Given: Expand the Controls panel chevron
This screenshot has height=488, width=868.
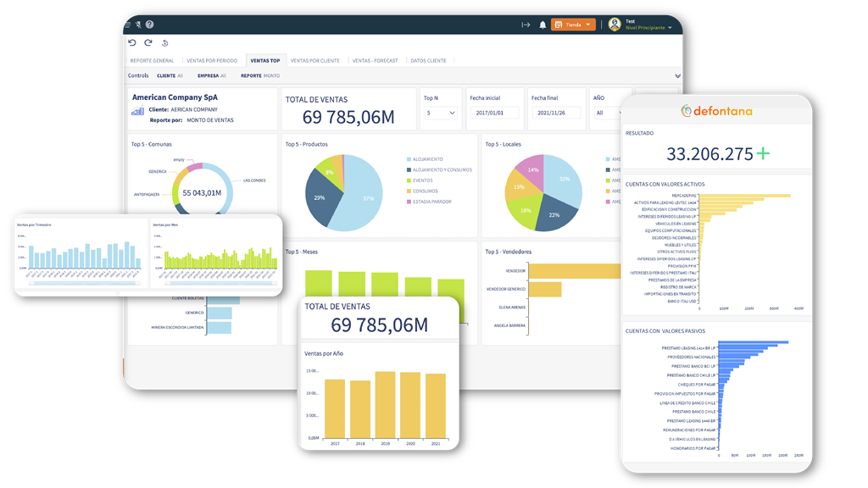Looking at the screenshot, I should coord(677,75).
